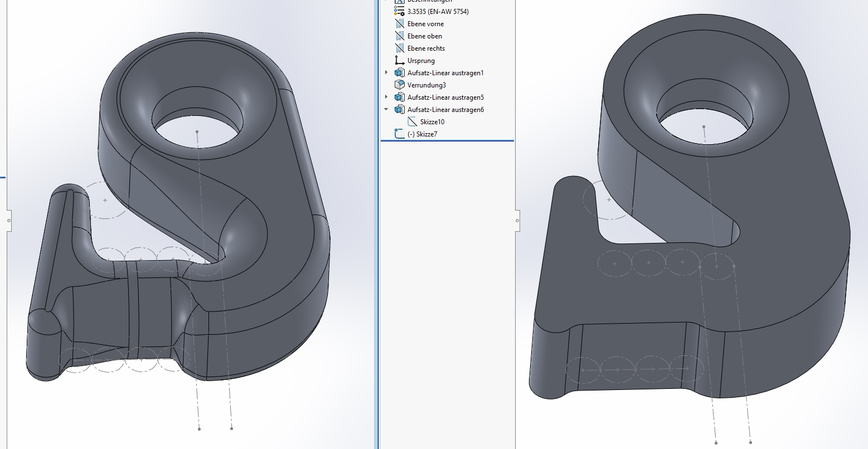Image resolution: width=868 pixels, height=449 pixels.
Task: Click the origin icon next to Ursprung
Action: coord(399,61)
